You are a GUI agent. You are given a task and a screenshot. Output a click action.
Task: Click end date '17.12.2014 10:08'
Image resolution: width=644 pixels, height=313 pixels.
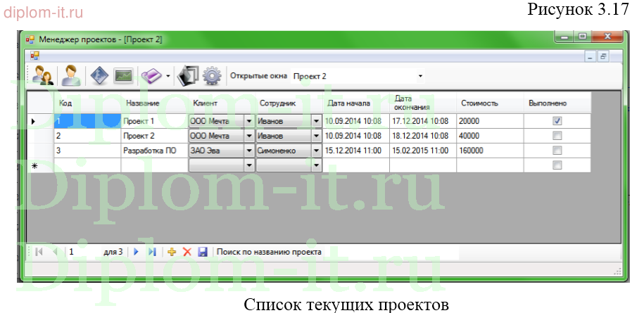422,121
